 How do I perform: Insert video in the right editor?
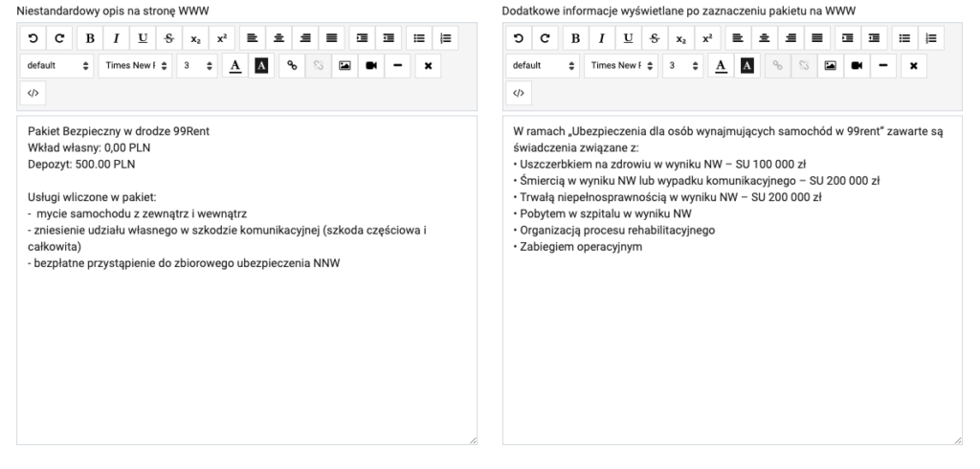856,66
